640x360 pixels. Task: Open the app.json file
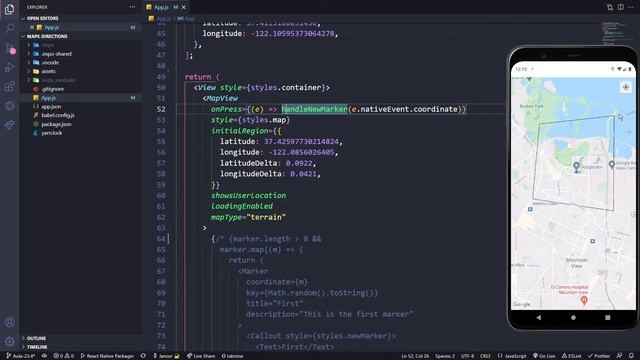[x=81, y=107]
